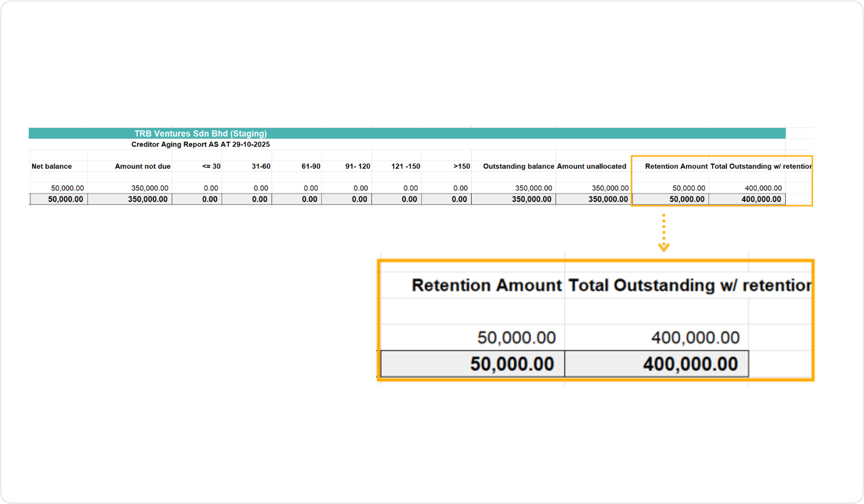This screenshot has width=864, height=504.
Task: Select the non-bold 50,000.00 under Net balance
Action: pos(67,188)
